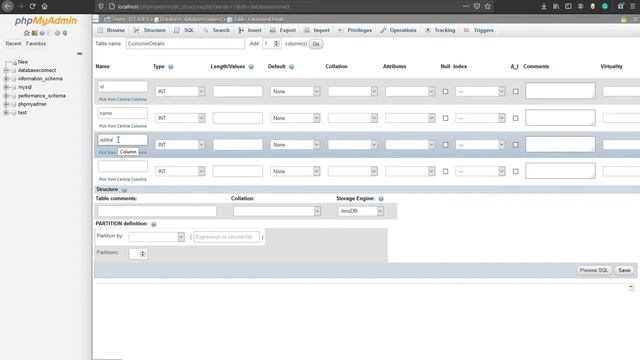Toggle the browser sidebar view icon
Viewport: 640px width, 360px height.
click(x=568, y=6)
